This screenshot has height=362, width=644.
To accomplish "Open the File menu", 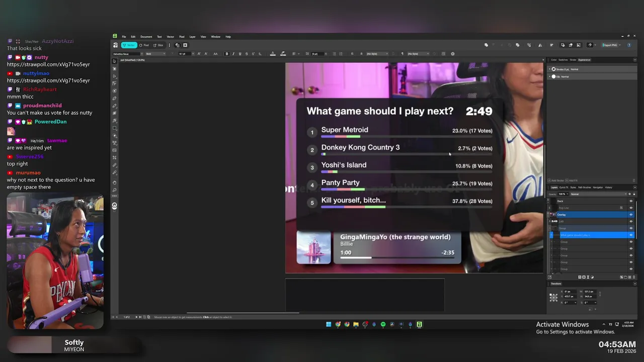I will (x=124, y=37).
